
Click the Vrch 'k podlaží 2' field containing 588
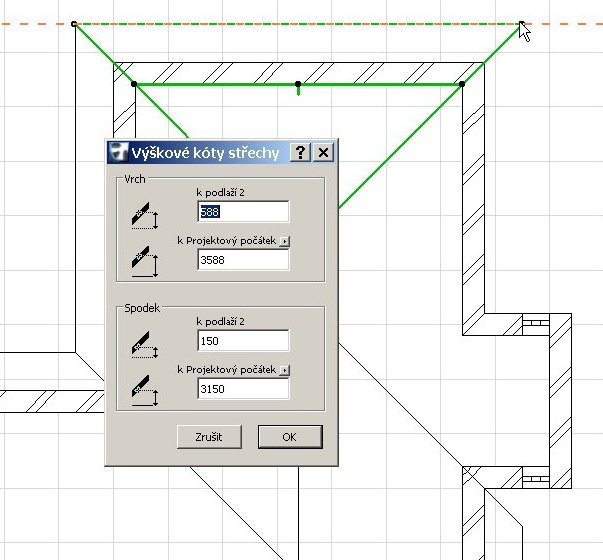243,211
